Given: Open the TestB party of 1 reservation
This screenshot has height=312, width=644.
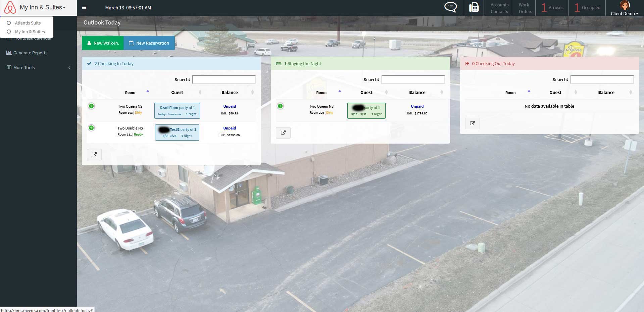Looking at the screenshot, I should (x=177, y=133).
